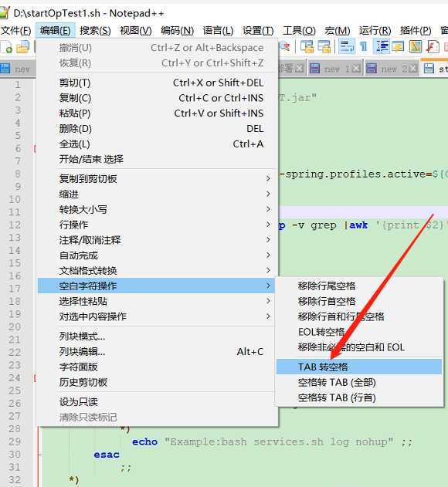Image resolution: width=448 pixels, height=487 pixels.
Task: Select 空格转 TAB (全部)
Action: pos(359,382)
